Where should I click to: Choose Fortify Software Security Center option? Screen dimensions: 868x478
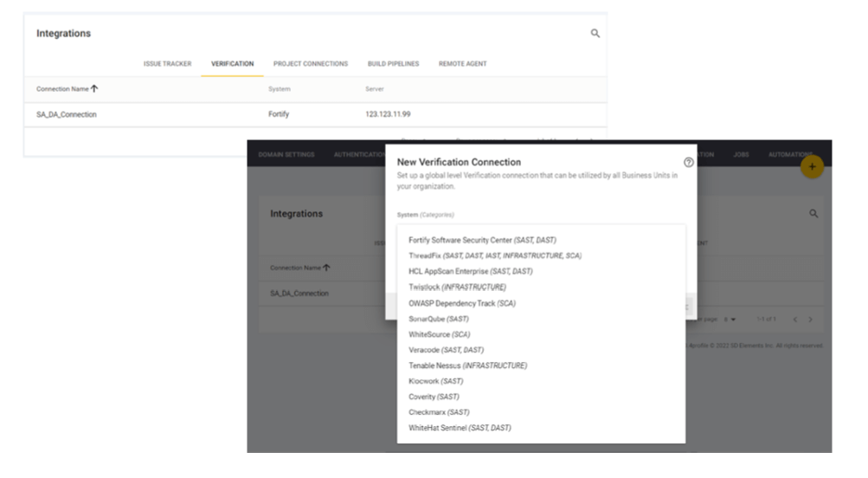coord(482,240)
